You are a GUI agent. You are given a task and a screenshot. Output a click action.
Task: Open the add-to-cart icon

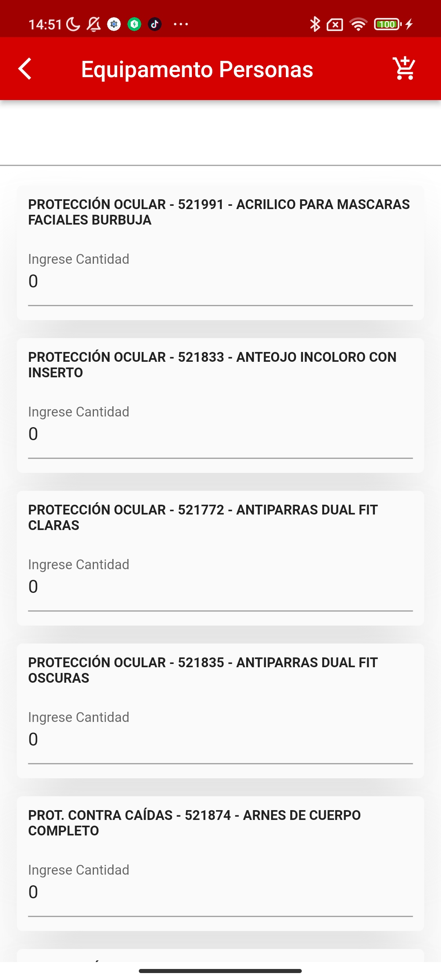(404, 68)
